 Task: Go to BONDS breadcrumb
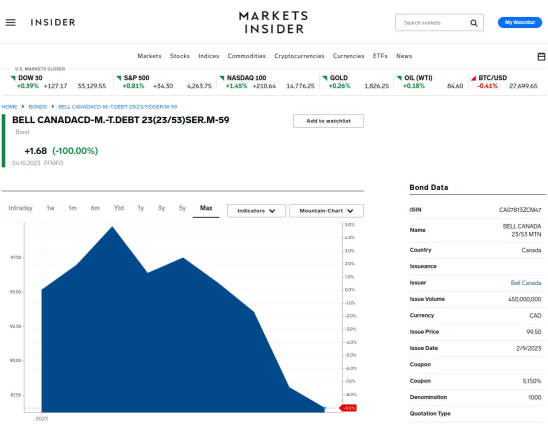tap(37, 107)
